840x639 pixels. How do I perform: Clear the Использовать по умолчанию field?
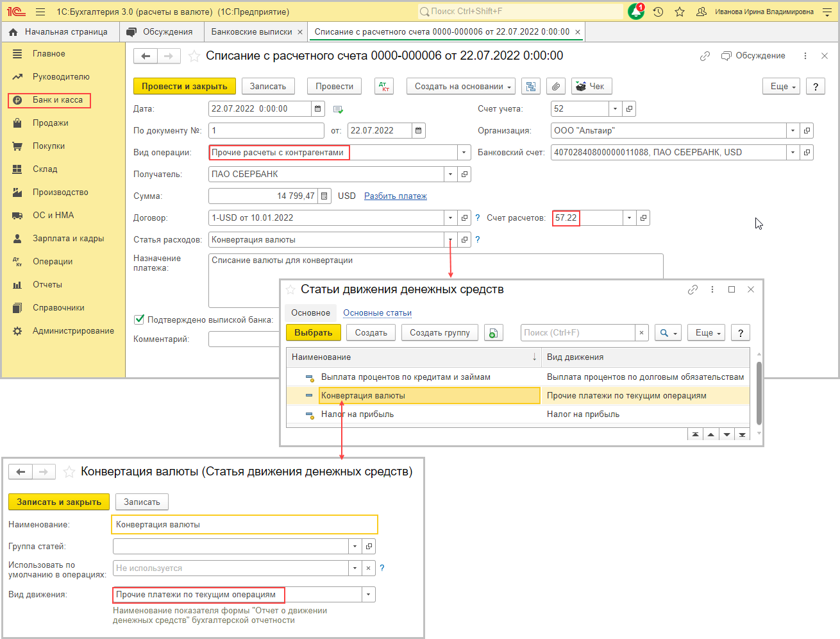(x=368, y=568)
